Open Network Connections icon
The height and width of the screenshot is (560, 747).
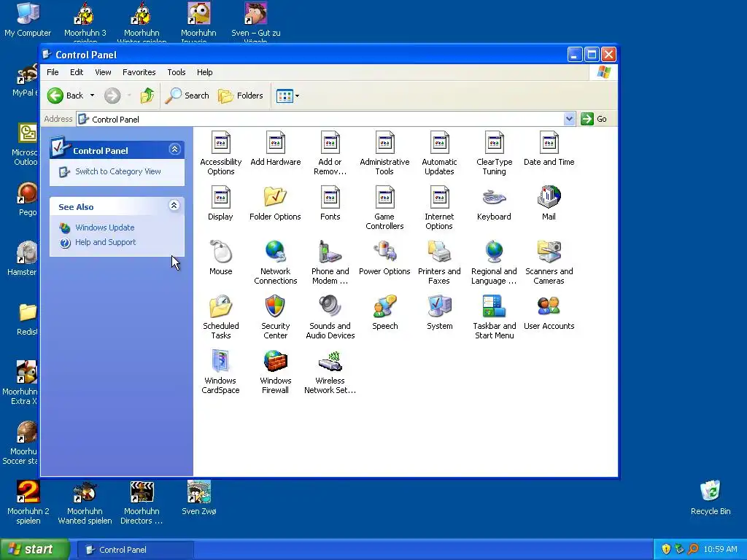coord(275,252)
